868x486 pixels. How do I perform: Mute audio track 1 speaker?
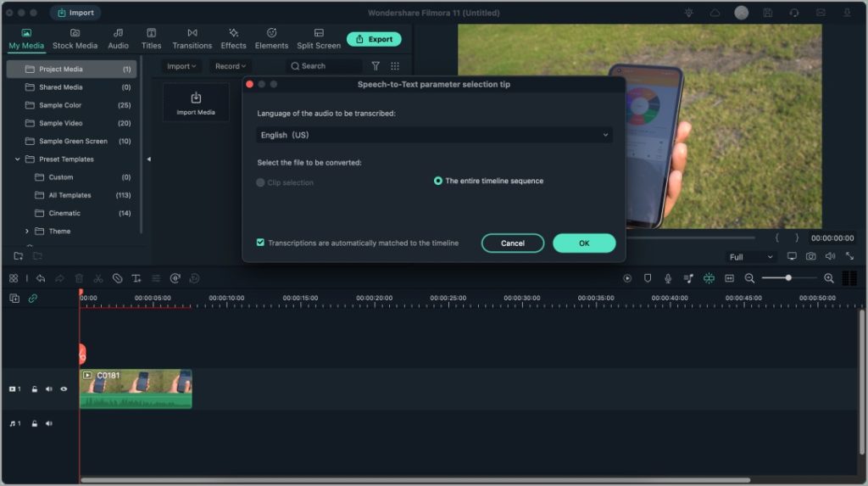48,423
